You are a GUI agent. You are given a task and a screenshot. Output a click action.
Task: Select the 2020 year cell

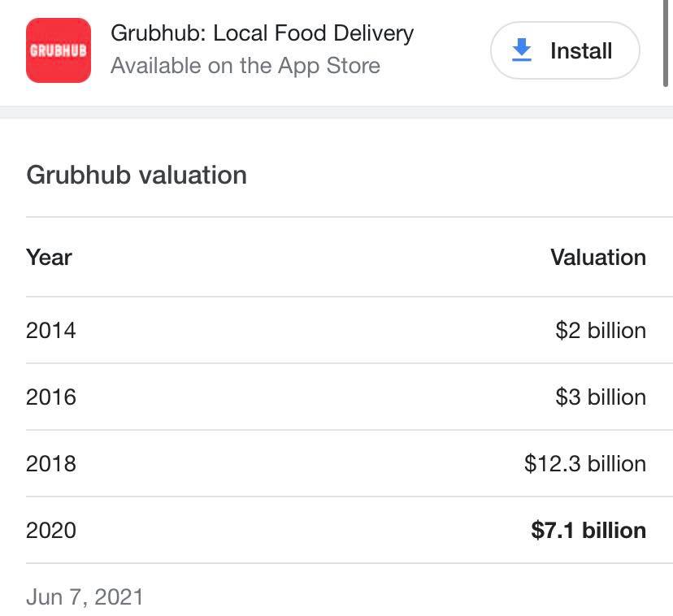pos(50,531)
